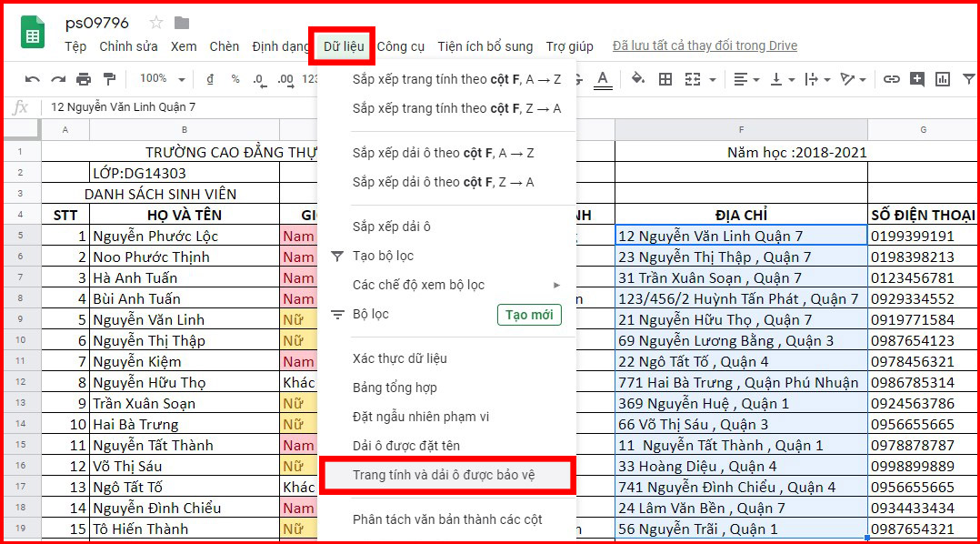
Task: Choose 'Xác thực dữ liệu' menu entry
Action: click(399, 358)
